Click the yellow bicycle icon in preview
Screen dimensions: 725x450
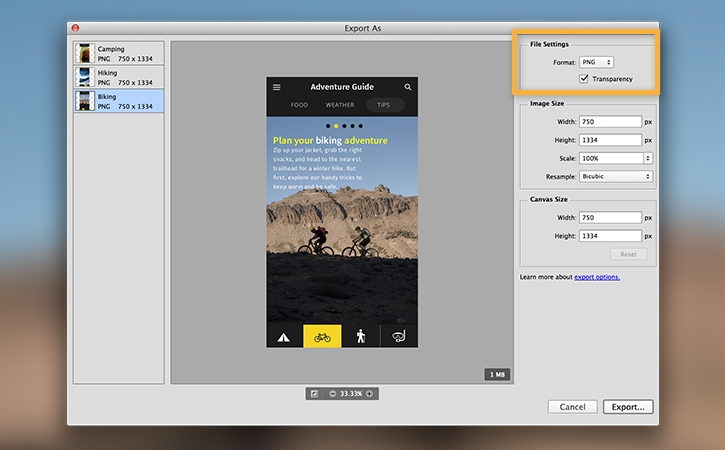(x=322, y=337)
